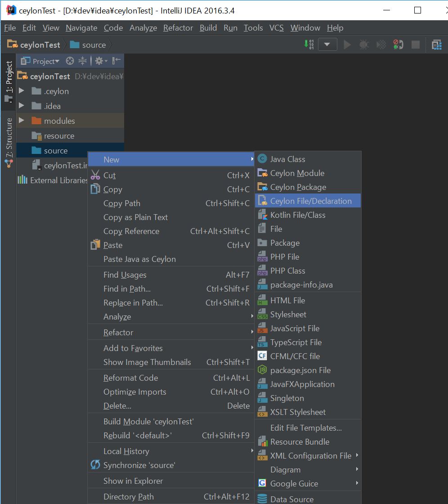The image size is (448, 504).
Task: Click the Debug bug icon
Action: coord(364,45)
